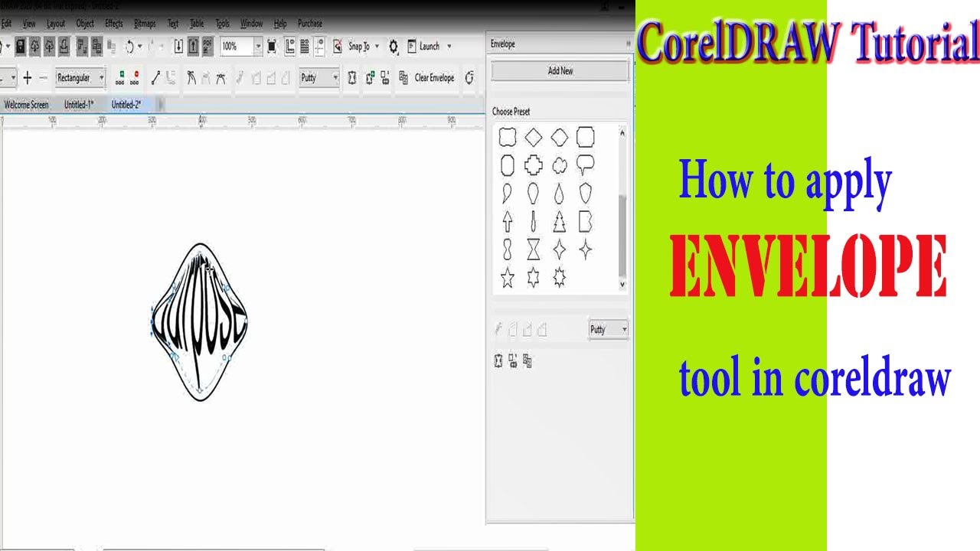The height and width of the screenshot is (551, 980).
Task: Click the Import icon with down arrow
Action: click(178, 46)
